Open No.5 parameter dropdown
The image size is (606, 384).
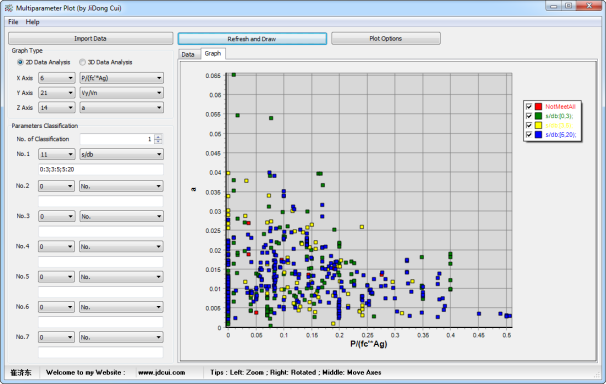point(121,277)
